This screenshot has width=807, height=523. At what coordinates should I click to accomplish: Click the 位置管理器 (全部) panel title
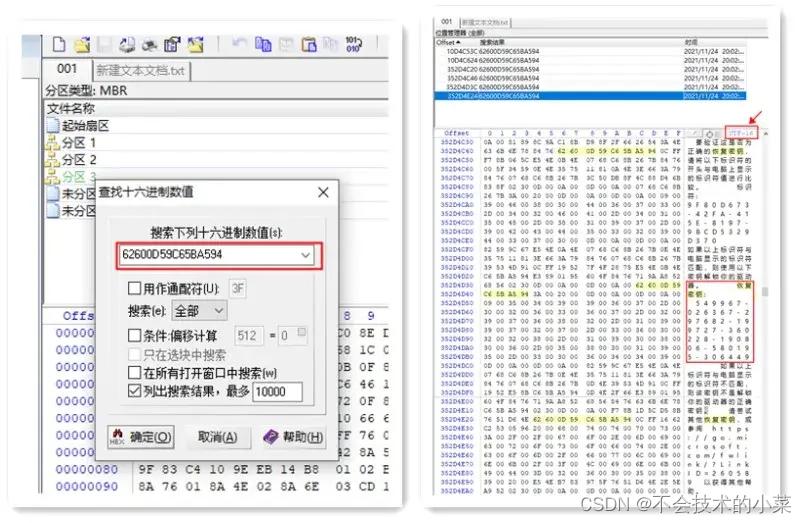(x=460, y=33)
